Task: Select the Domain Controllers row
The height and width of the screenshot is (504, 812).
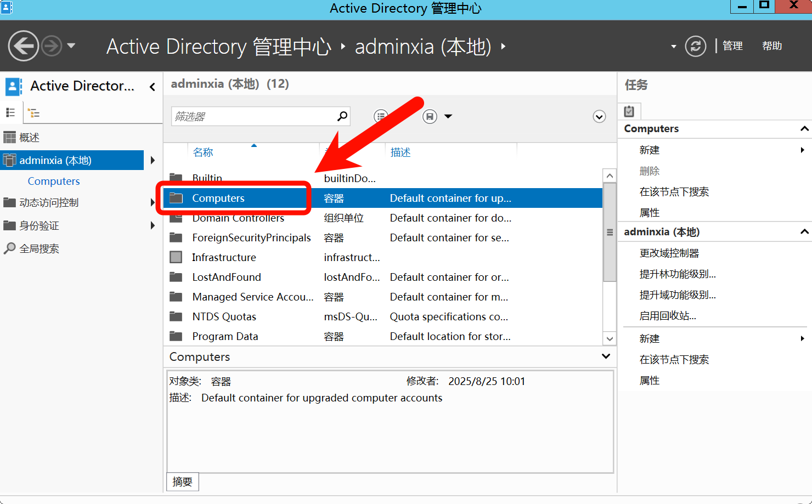Action: (x=238, y=218)
